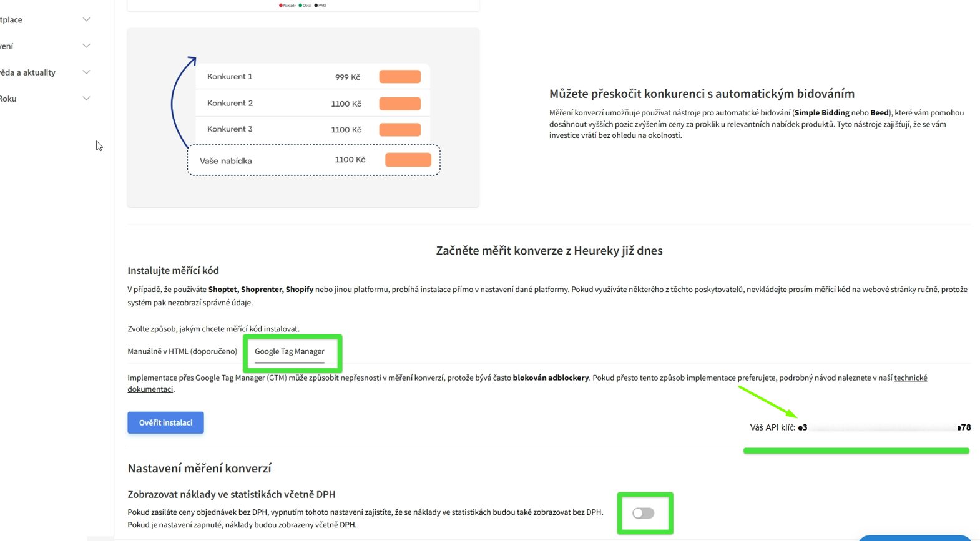Click the "Instalujte měřící kód" heading
Screen dimensions: 980x541
173,271
